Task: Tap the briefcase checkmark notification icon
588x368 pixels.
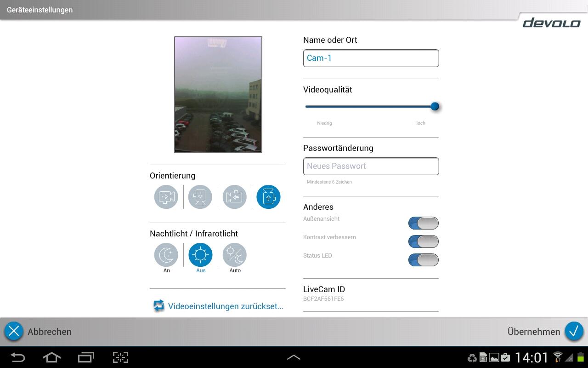Action: tap(505, 357)
